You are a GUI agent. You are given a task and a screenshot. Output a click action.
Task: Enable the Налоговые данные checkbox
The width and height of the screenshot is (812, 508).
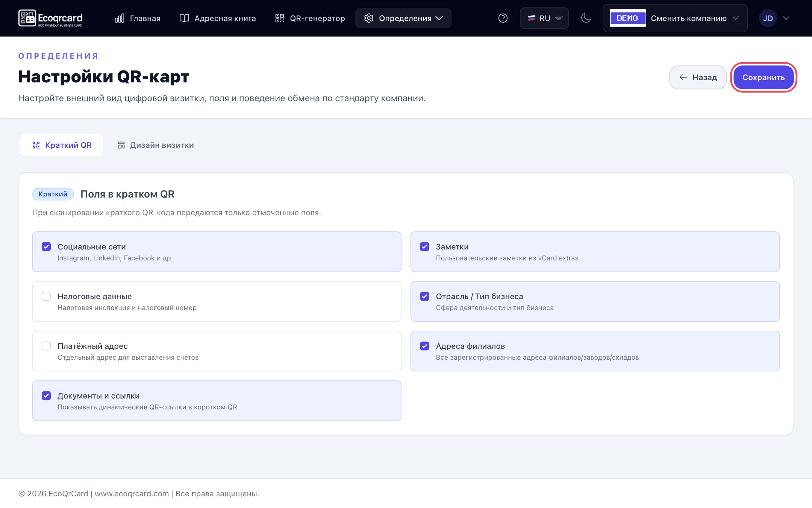[x=46, y=297]
